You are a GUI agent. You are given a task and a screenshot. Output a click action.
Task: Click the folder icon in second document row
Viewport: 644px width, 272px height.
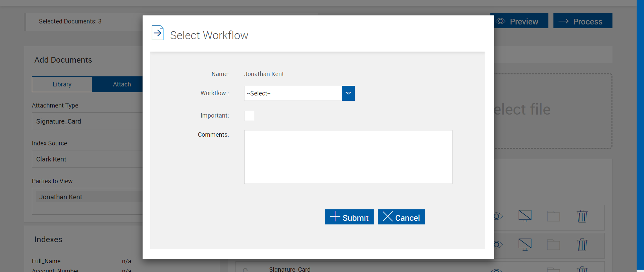point(553,245)
